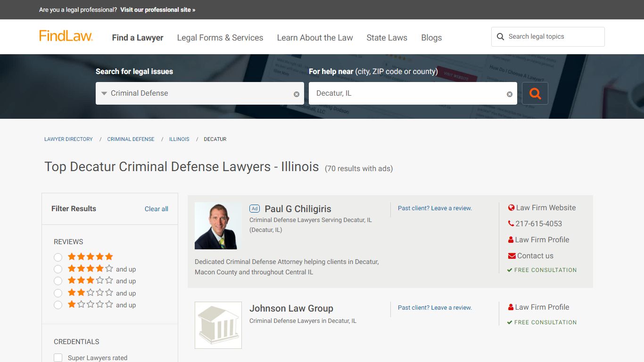Click the Johnson Law Group building placeholder icon

click(218, 325)
